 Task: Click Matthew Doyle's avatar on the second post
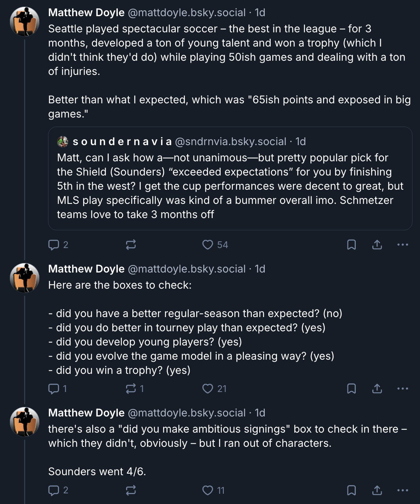point(24,278)
